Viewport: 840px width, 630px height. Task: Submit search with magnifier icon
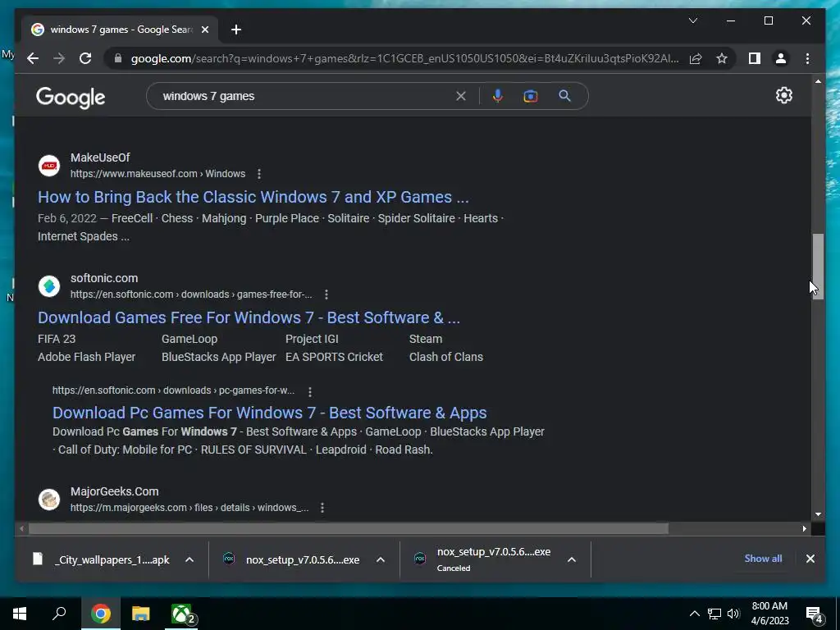tap(564, 96)
